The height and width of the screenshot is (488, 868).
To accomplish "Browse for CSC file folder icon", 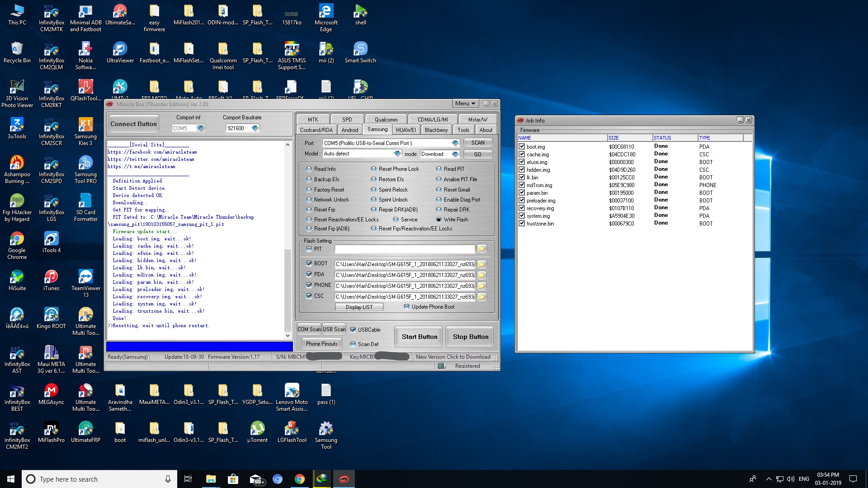I will tap(481, 297).
